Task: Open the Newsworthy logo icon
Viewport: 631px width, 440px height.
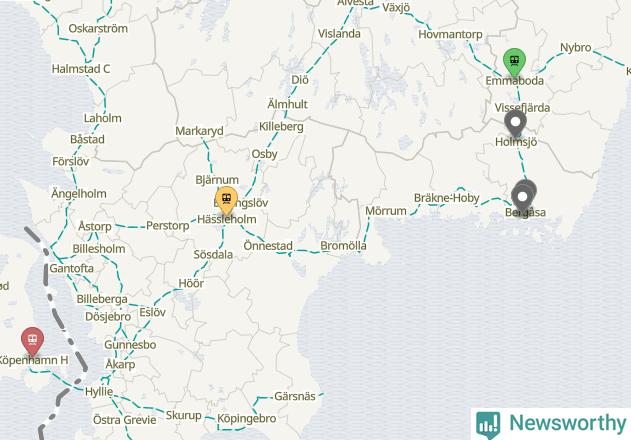Action: coord(488,424)
